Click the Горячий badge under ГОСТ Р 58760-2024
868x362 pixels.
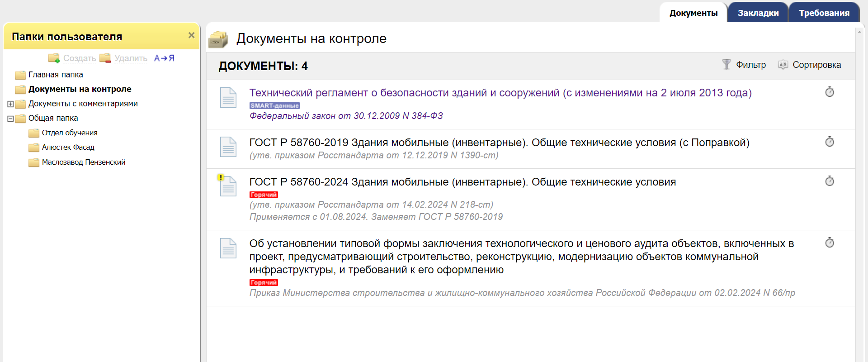pos(264,195)
